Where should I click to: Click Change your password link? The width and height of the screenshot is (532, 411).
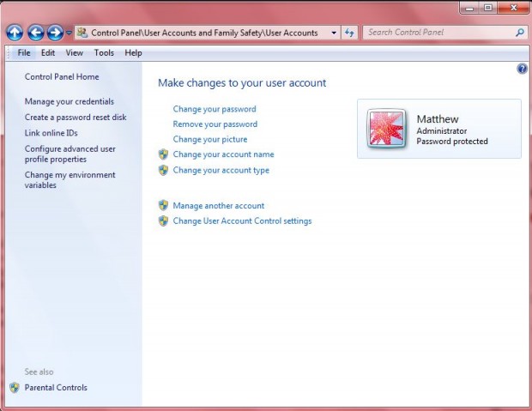coord(215,109)
